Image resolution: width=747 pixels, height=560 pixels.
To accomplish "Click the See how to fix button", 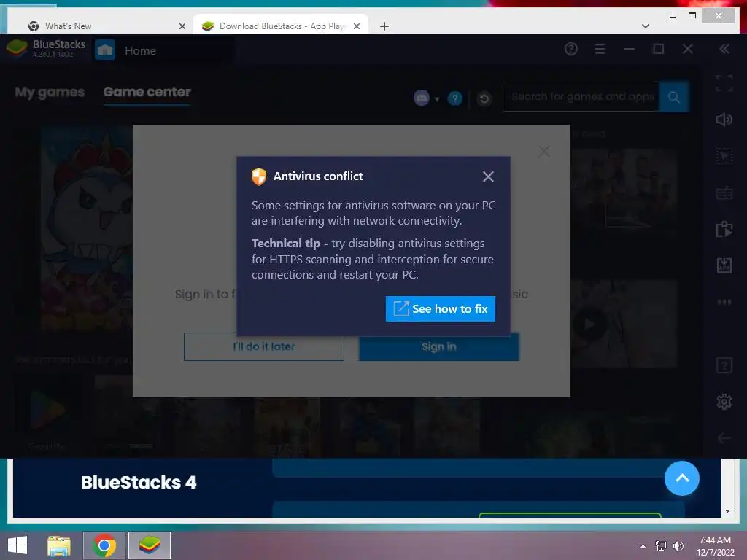I will 440,308.
